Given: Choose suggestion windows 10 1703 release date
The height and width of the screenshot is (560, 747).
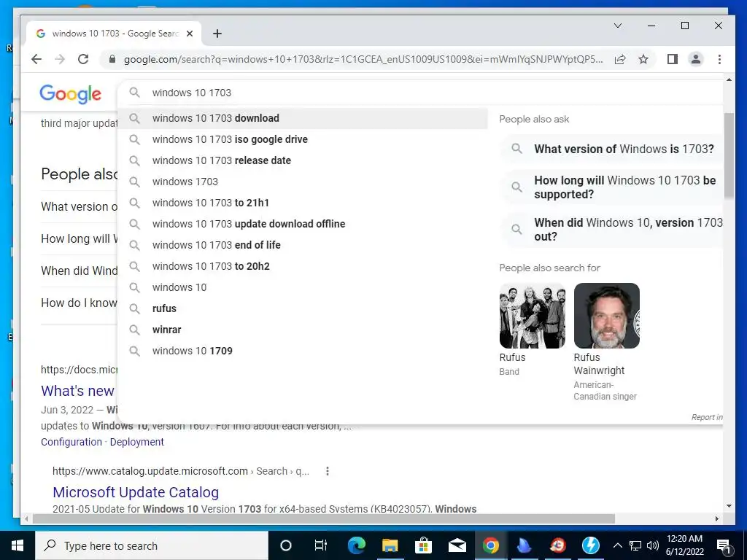Looking at the screenshot, I should tap(303, 160).
